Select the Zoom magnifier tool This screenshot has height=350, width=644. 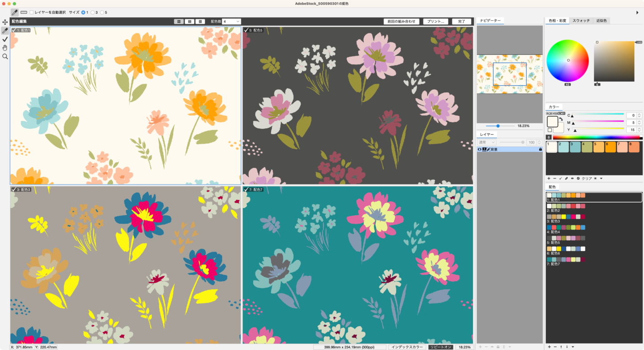5,57
